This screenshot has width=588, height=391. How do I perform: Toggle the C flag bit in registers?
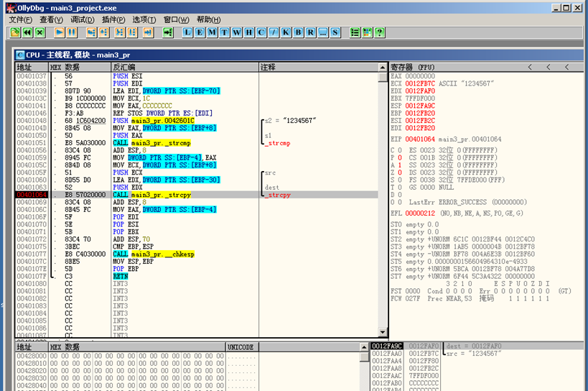click(x=399, y=149)
